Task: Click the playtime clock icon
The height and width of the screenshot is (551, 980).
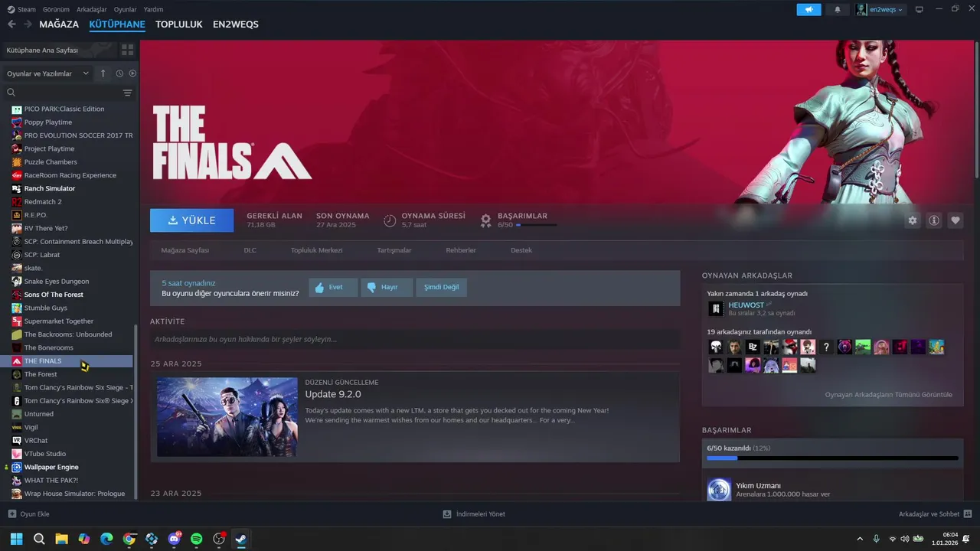Action: pos(390,220)
